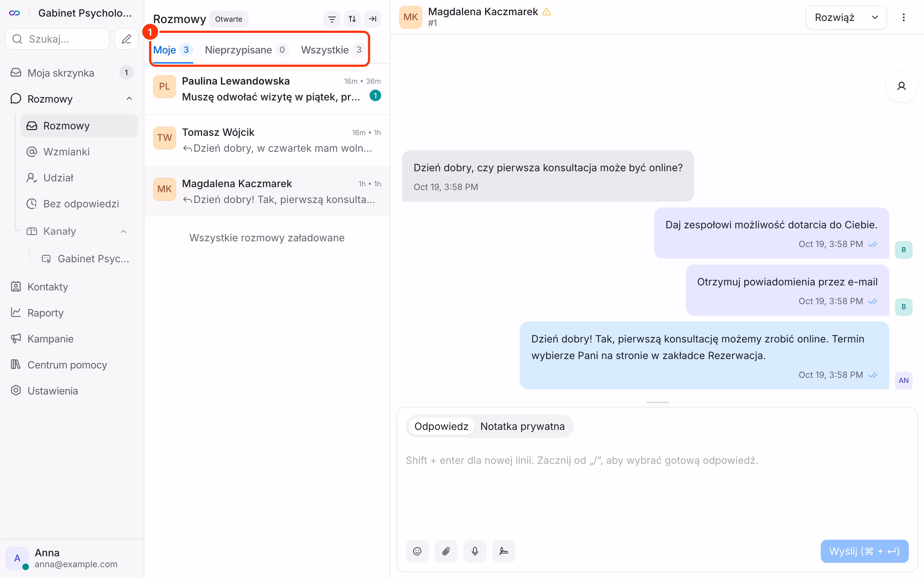Select the Odpowiedz reply tab
Screen dimensions: 924x578
tap(441, 426)
